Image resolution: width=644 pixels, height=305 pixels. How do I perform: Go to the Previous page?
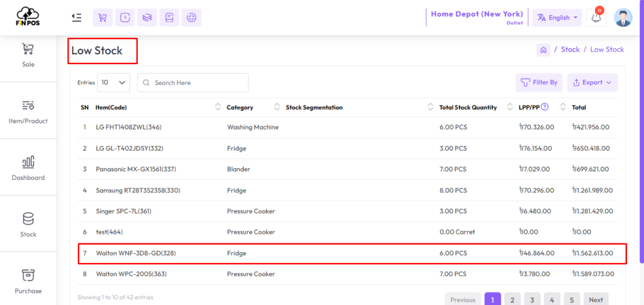tap(463, 299)
